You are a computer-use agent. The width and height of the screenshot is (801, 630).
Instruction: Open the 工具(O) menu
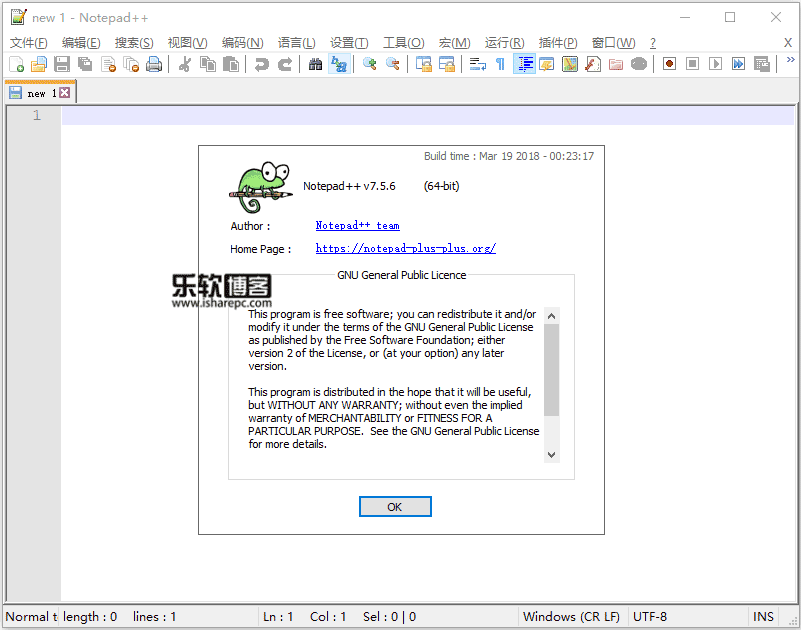(404, 43)
